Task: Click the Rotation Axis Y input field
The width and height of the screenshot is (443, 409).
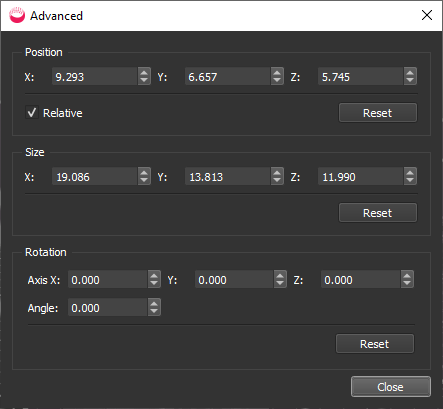Action: pyautogui.click(x=235, y=279)
